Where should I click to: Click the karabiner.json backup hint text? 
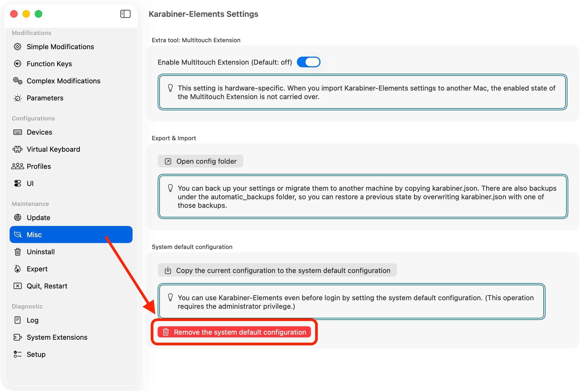(x=367, y=197)
